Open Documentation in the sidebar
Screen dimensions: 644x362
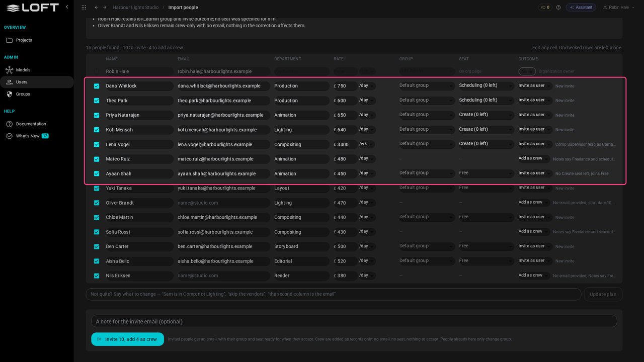(37, 124)
